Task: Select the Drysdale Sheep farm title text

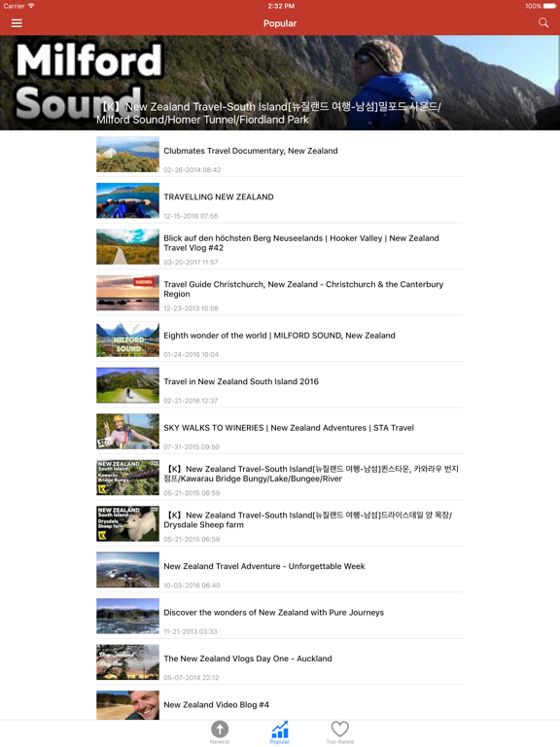Action: click(307, 519)
